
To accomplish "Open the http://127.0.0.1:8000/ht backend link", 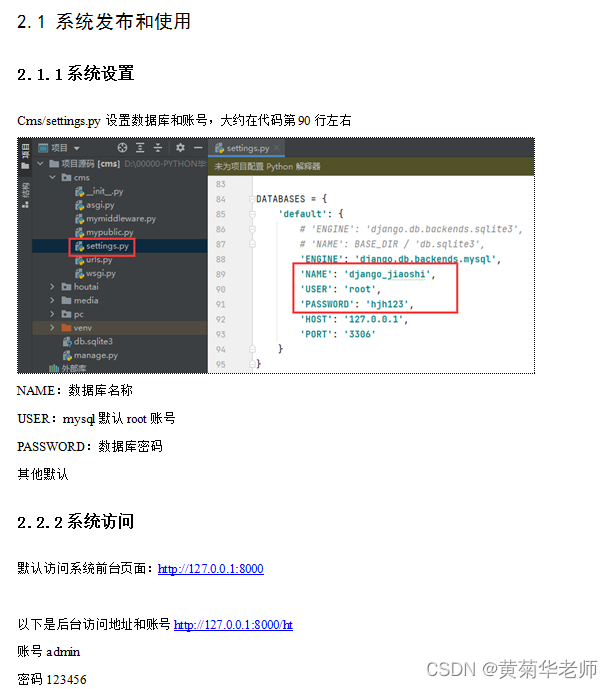I will coord(233,624).
